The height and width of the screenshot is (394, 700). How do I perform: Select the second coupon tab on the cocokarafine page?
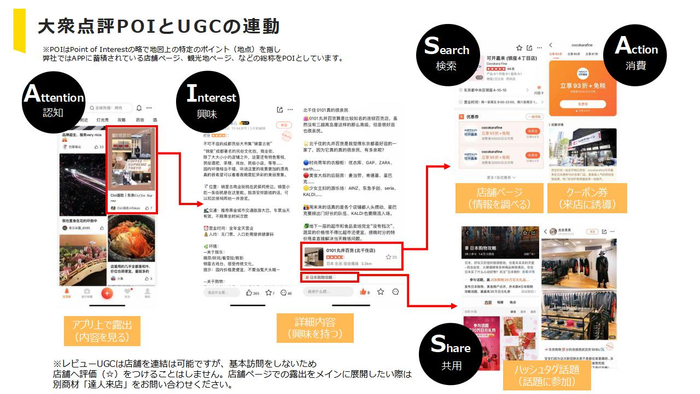pyautogui.click(x=574, y=54)
